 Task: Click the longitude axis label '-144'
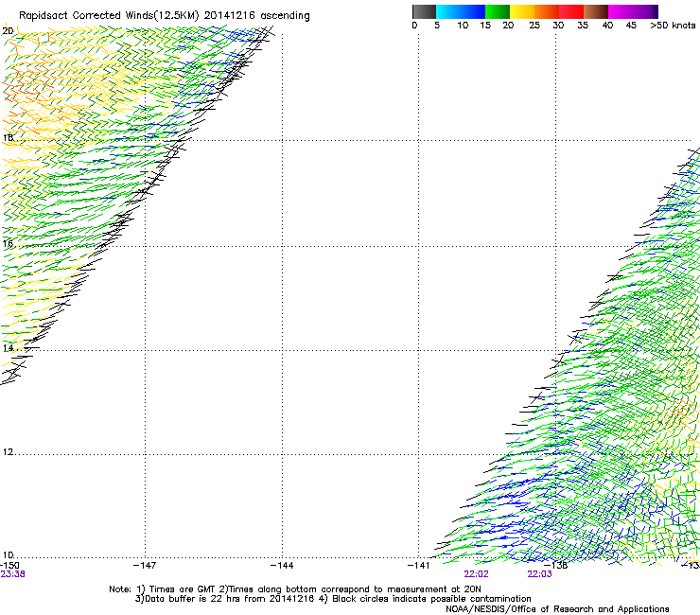[282, 566]
